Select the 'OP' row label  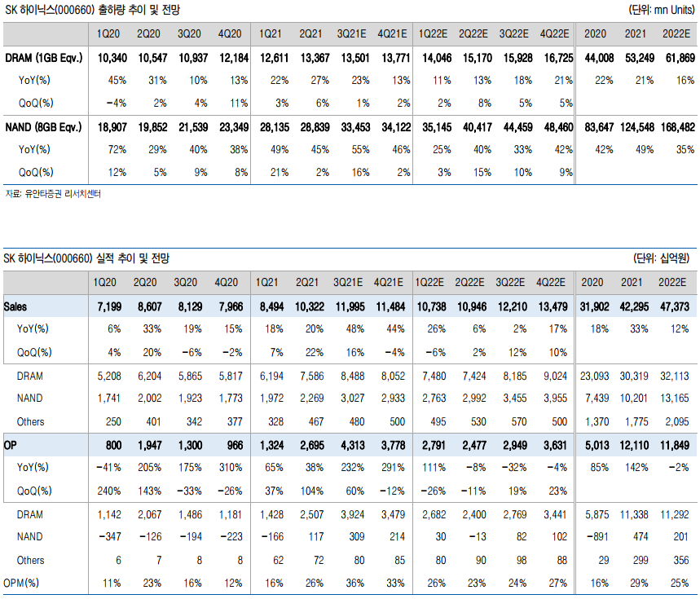10,446
